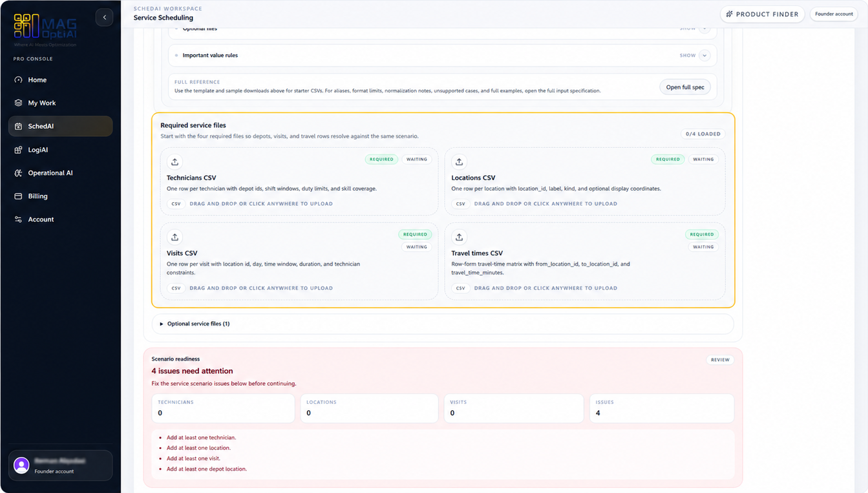
Task: Click the REQUIRED badge on Travel times CSV
Action: point(702,235)
